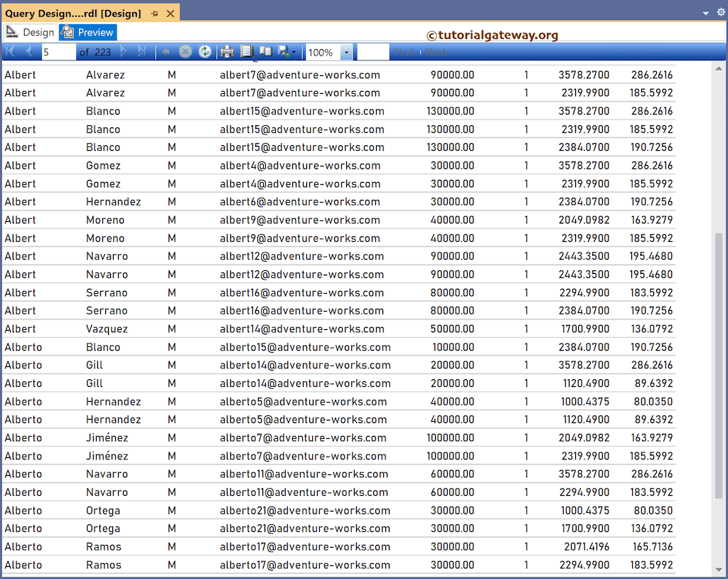Refresh the report data
This screenshot has width=728, height=579.
point(204,51)
